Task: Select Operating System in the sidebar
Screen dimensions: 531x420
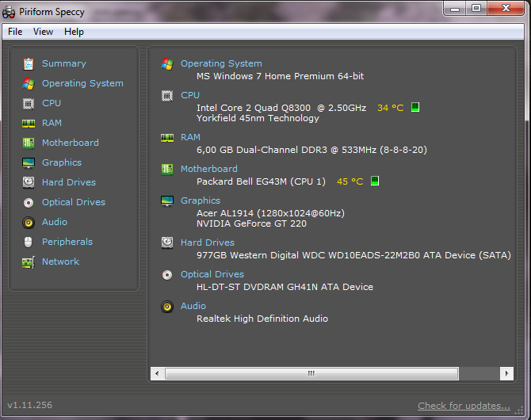Action: click(x=82, y=84)
